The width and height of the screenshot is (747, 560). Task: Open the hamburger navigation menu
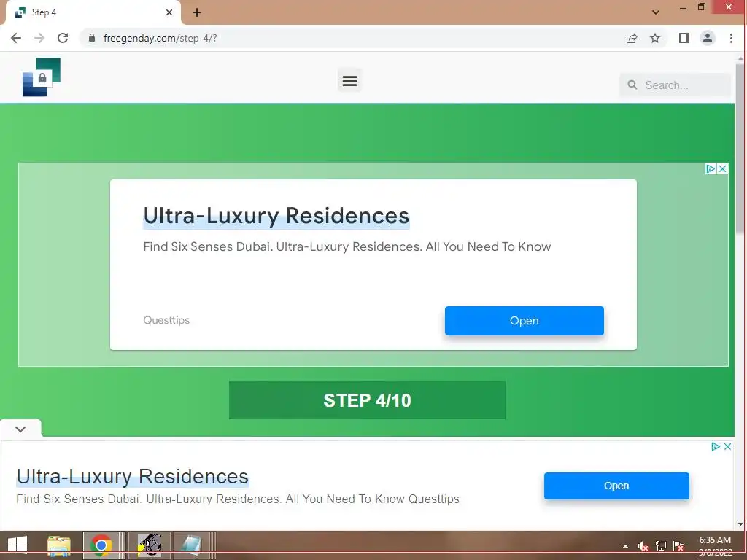(349, 80)
